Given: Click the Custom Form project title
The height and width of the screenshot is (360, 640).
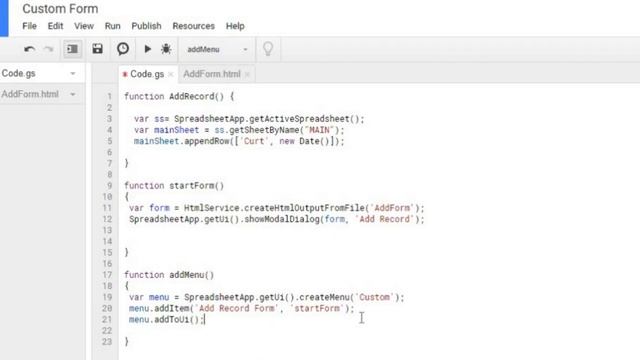Looking at the screenshot, I should pos(60,9).
